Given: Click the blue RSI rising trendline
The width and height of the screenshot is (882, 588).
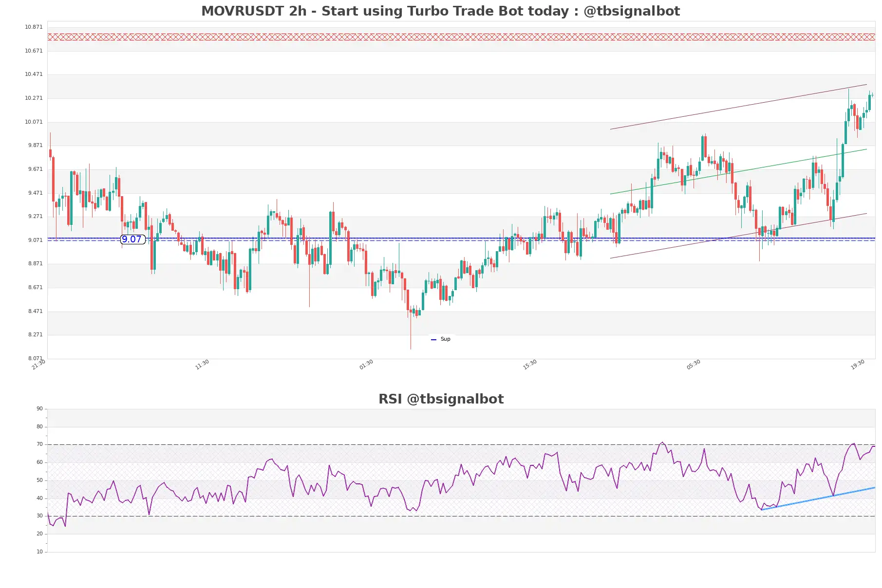Looking at the screenshot, I should click(x=818, y=498).
